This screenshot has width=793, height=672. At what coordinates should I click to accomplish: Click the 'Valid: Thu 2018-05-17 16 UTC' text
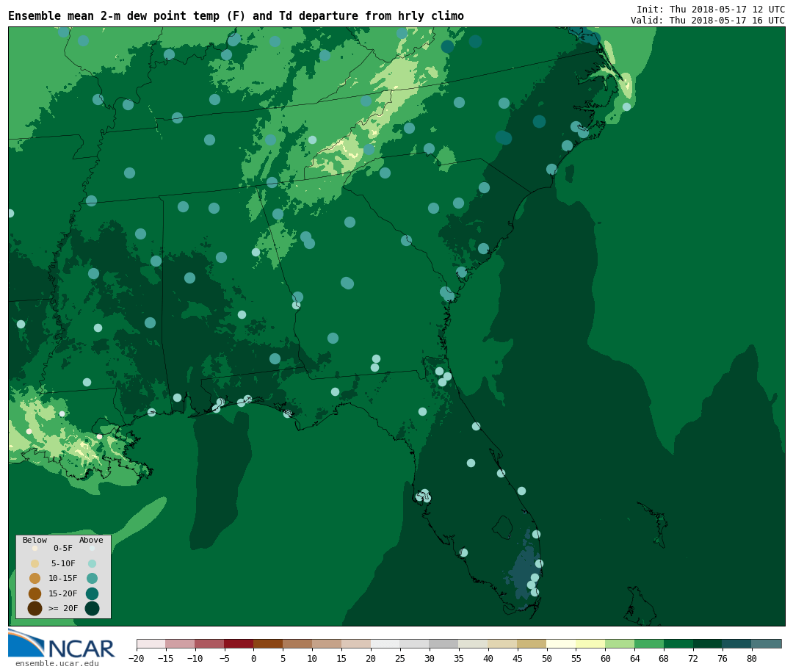pos(708,21)
